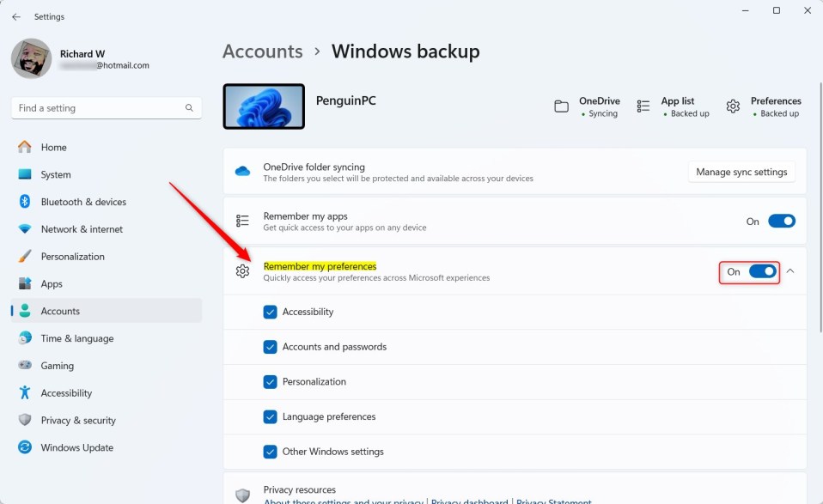The width and height of the screenshot is (823, 504).
Task: Collapse Remember my preferences section
Action: (x=790, y=271)
